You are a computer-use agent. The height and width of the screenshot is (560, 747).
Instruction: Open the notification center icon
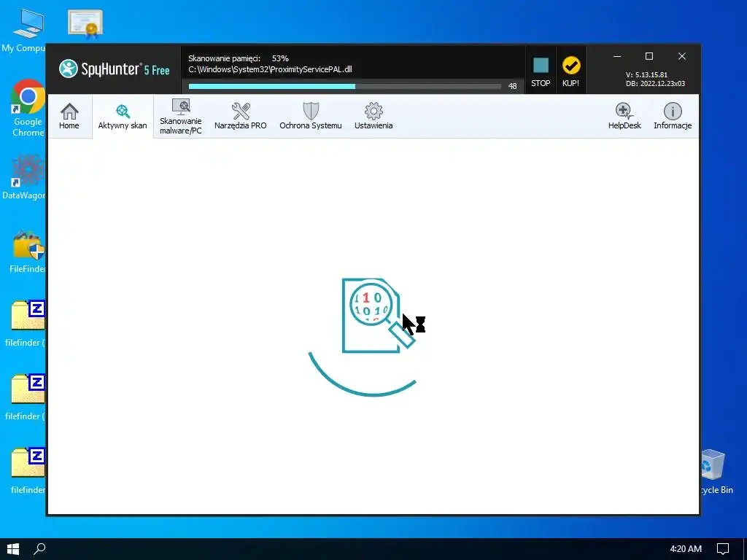pyautogui.click(x=723, y=549)
